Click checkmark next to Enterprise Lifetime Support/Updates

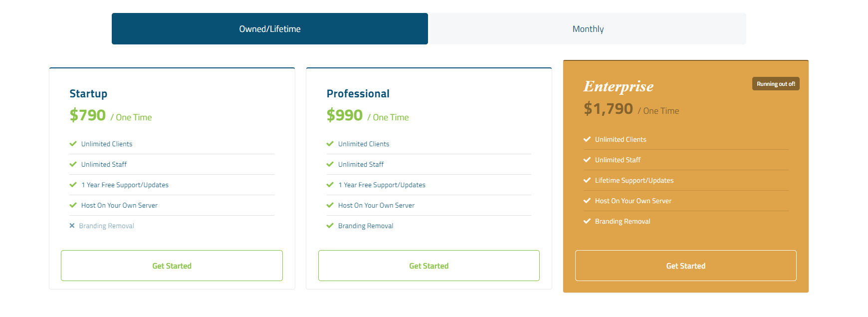click(587, 180)
